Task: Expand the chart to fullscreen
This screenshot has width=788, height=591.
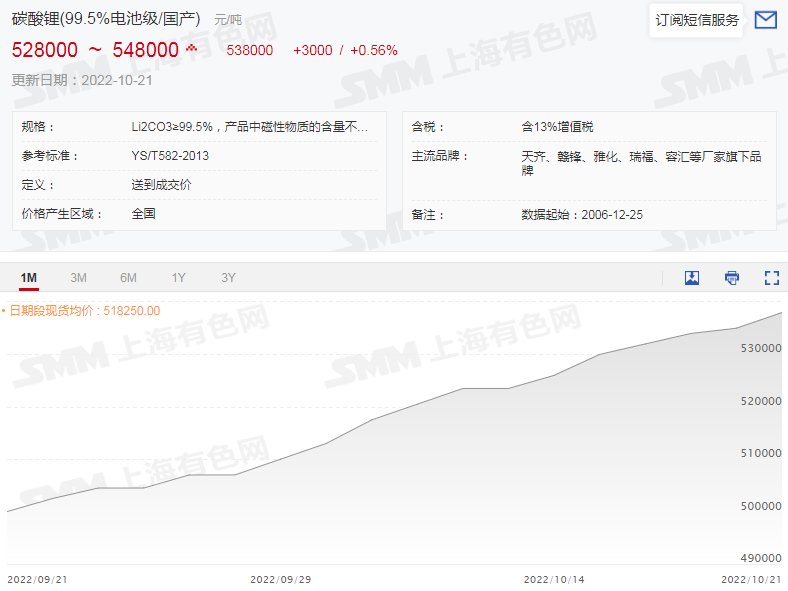Action: pyautogui.click(x=771, y=278)
